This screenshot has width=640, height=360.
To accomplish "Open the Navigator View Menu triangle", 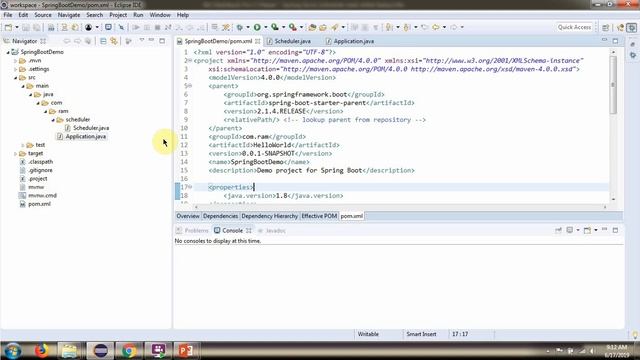I will [x=142, y=40].
